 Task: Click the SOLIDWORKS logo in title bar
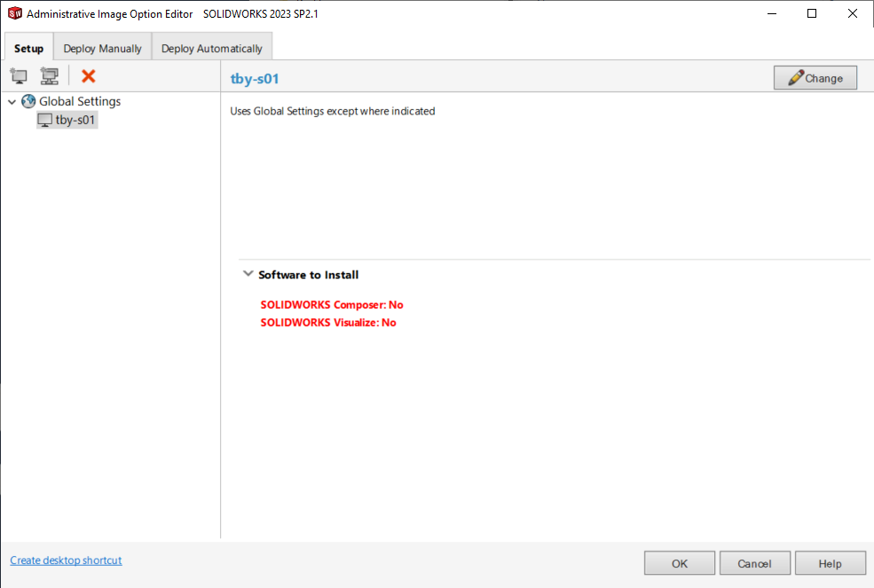(x=14, y=13)
